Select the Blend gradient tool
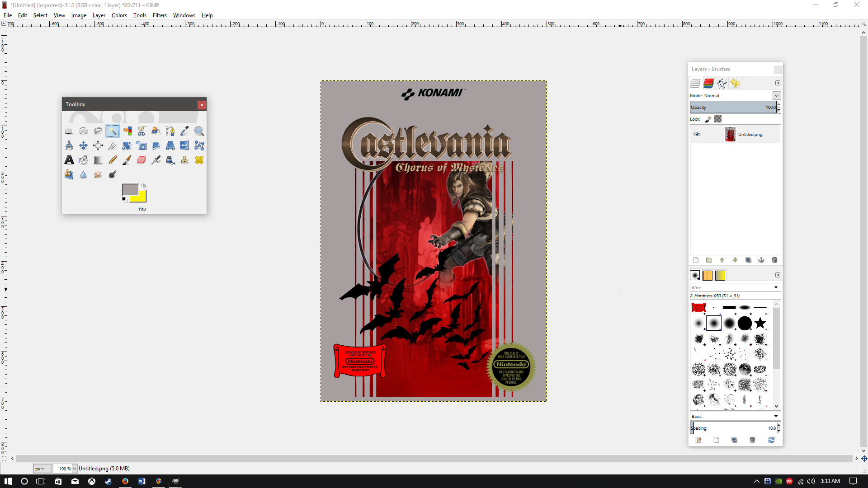This screenshot has width=868, height=488. (x=98, y=160)
